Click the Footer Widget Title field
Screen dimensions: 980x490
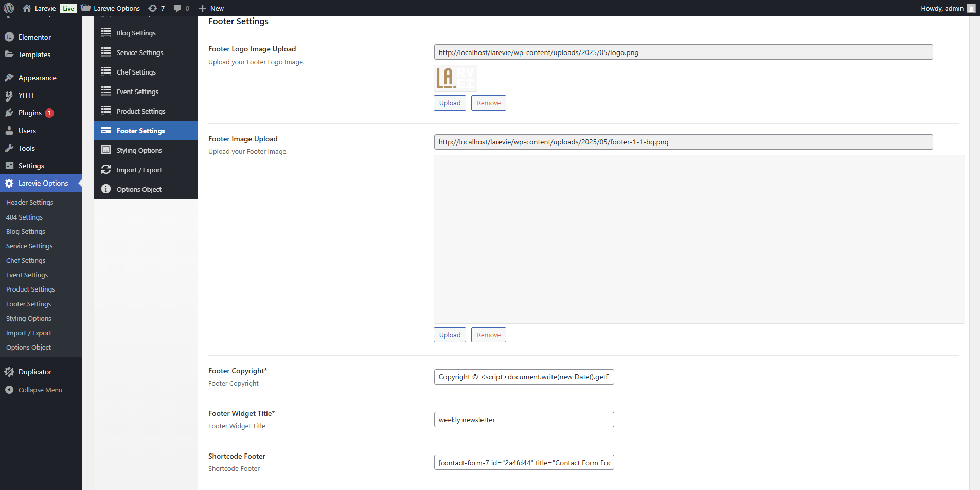[524, 420]
